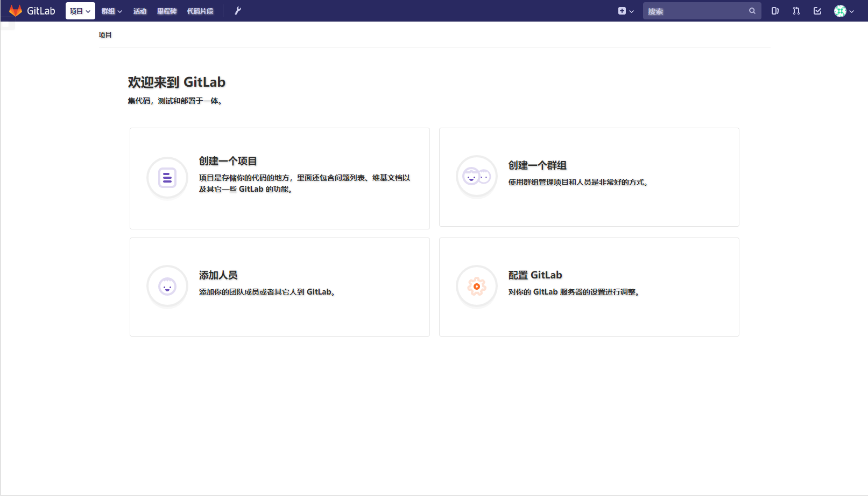Click the 创建一个项目 document icon
The height and width of the screenshot is (496, 868).
(x=167, y=177)
